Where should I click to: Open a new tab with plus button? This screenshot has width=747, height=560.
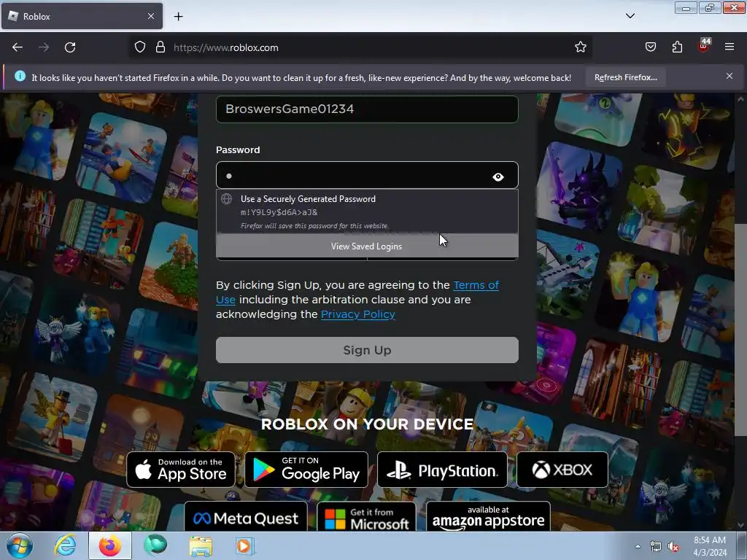[x=178, y=17]
